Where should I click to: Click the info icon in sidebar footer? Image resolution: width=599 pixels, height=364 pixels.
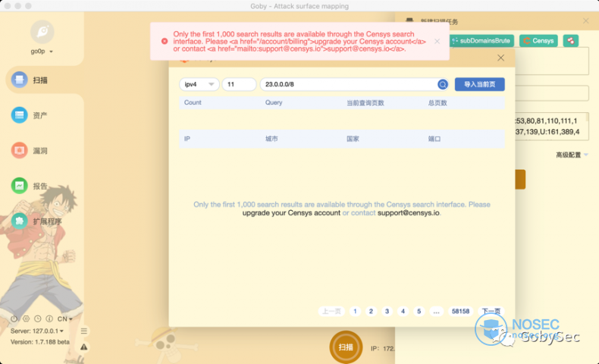tap(49, 318)
